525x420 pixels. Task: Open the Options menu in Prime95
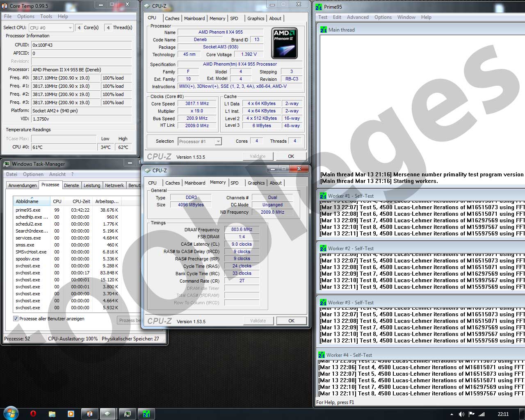383,17
